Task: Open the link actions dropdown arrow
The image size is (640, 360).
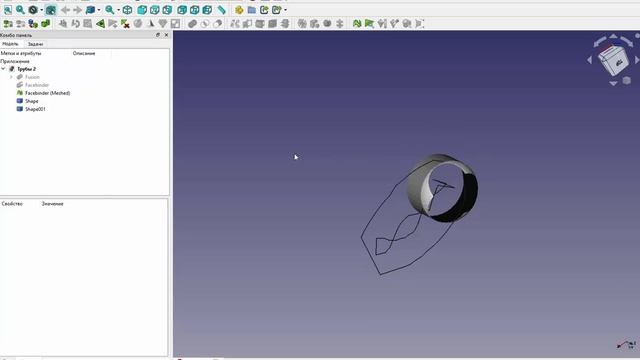Action: [285, 10]
